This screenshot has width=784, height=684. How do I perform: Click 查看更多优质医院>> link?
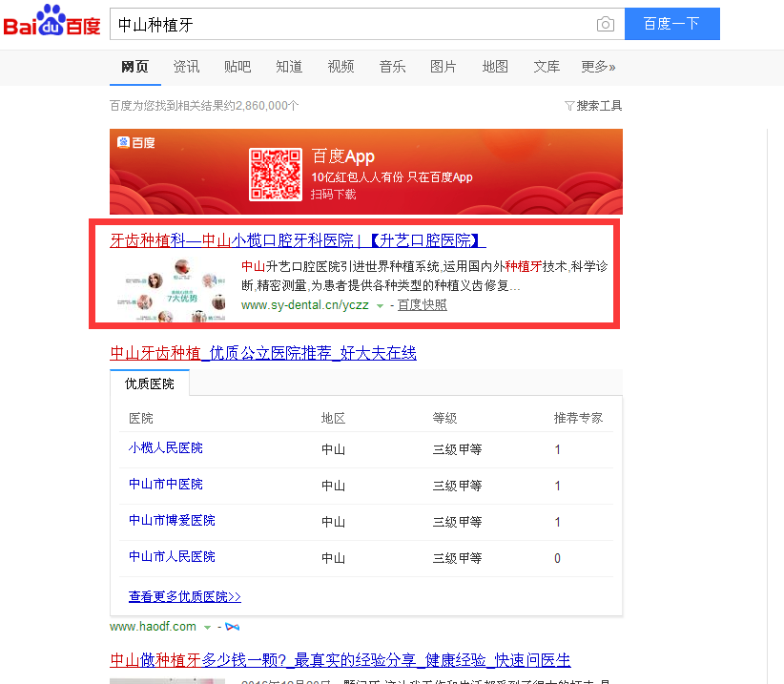(x=185, y=596)
